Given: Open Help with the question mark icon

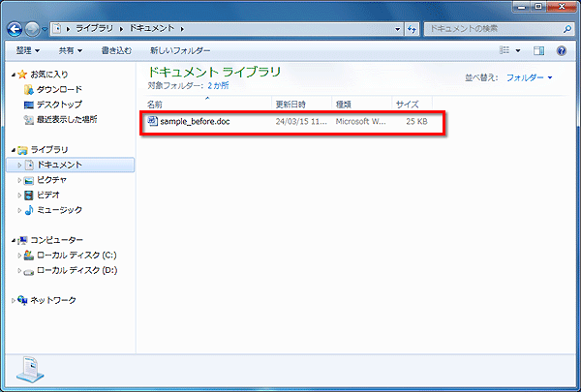Looking at the screenshot, I should [562, 50].
